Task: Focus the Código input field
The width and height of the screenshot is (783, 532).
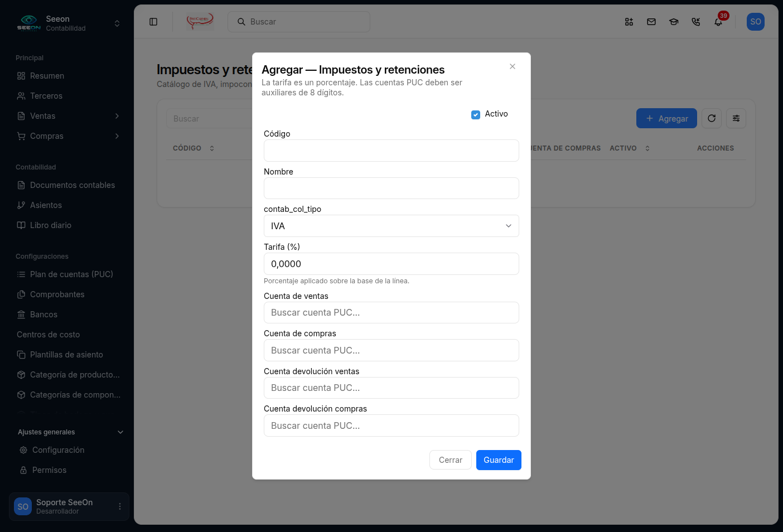Action: 391,151
